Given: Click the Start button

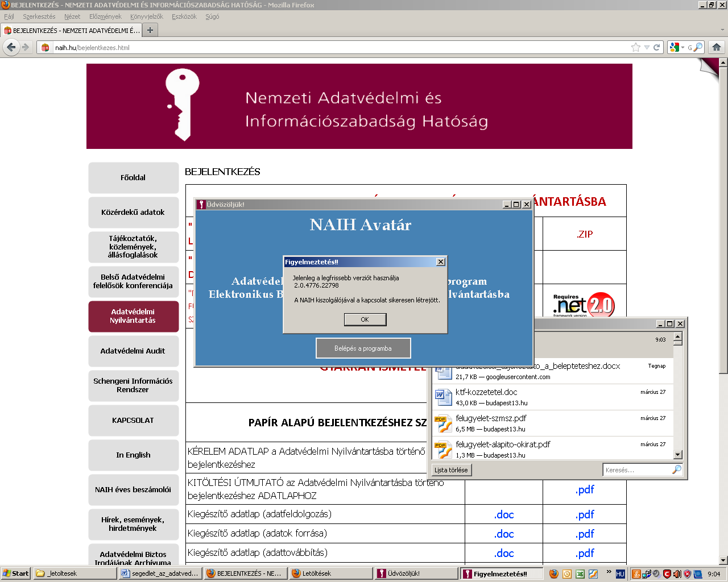Looking at the screenshot, I should pos(16,573).
